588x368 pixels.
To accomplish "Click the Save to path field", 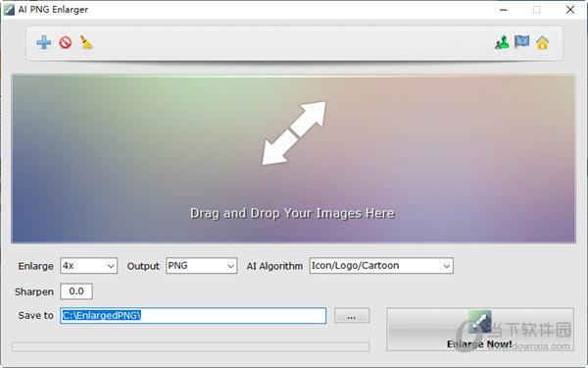I will click(x=193, y=315).
